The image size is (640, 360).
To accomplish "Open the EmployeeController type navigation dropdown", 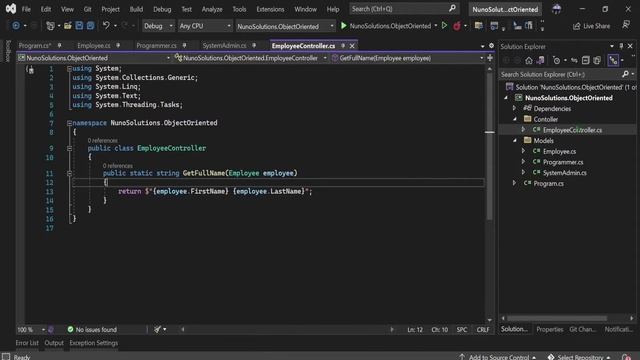I will click(251, 58).
